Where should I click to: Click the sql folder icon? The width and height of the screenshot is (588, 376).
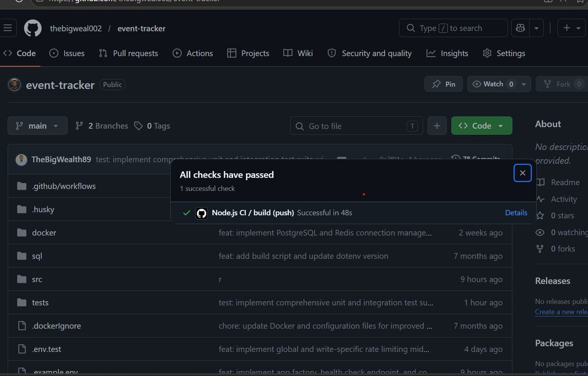22,256
